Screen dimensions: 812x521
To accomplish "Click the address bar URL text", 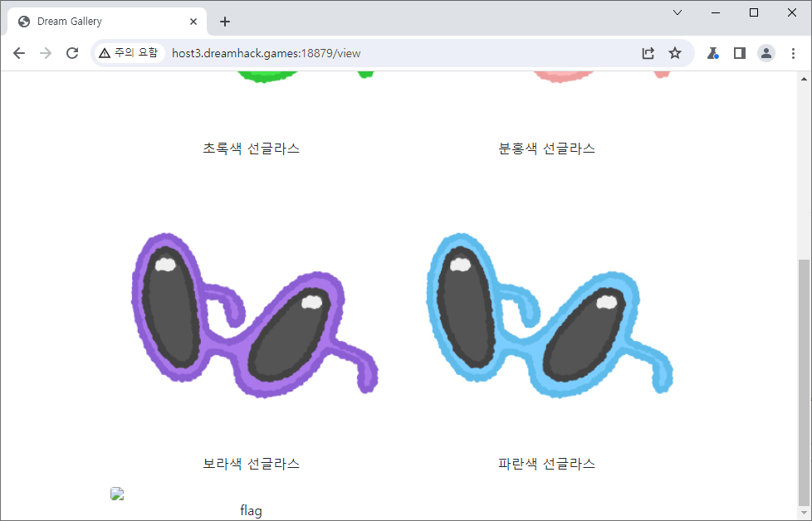I will coord(266,53).
